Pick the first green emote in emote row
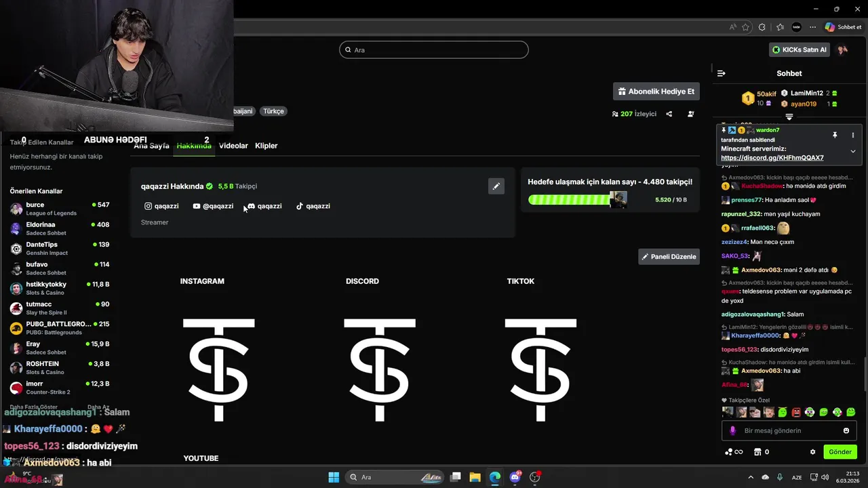 783,412
